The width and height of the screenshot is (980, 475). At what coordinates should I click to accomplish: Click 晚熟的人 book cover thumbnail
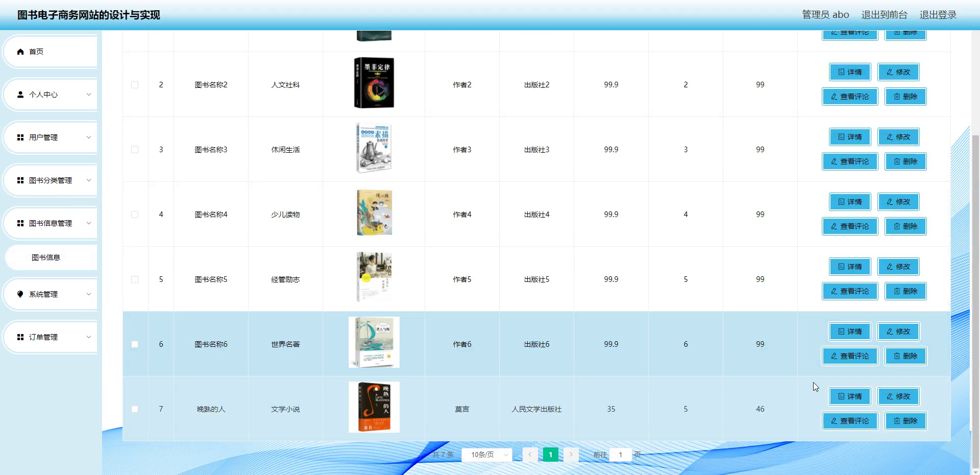tap(374, 407)
